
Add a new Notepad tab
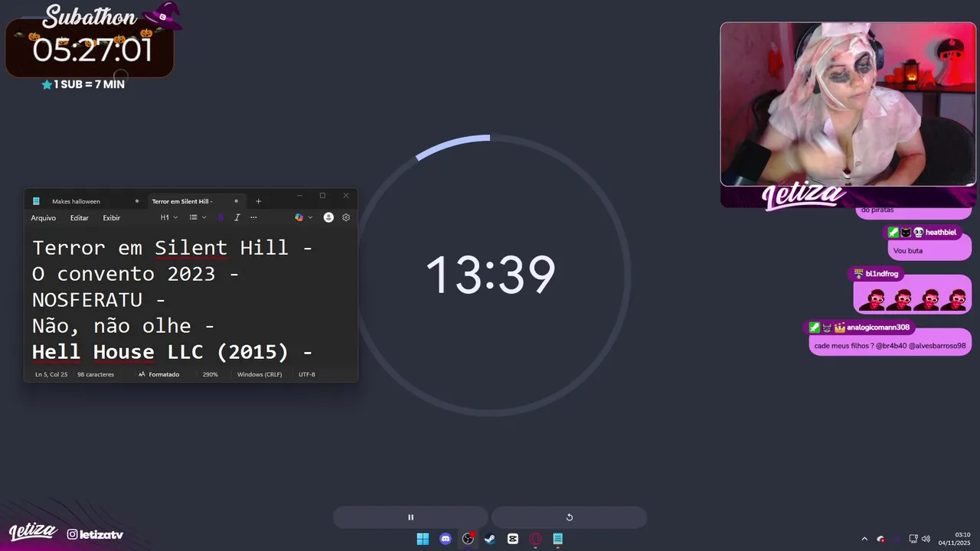[x=258, y=201]
